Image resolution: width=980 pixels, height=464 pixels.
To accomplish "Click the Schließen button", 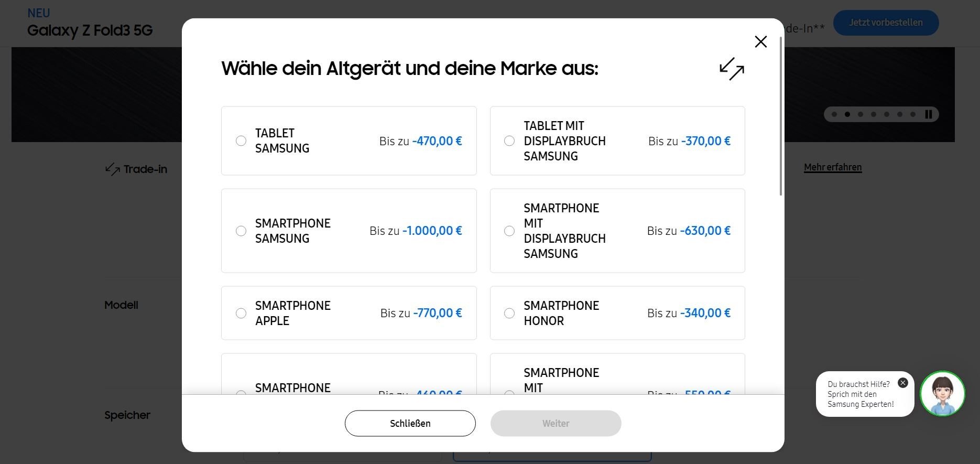I will [410, 423].
